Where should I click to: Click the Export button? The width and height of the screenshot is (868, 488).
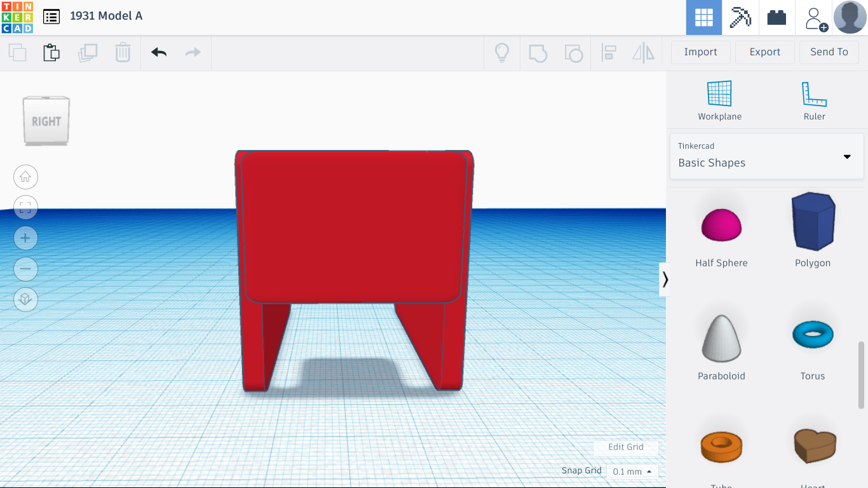click(x=764, y=52)
